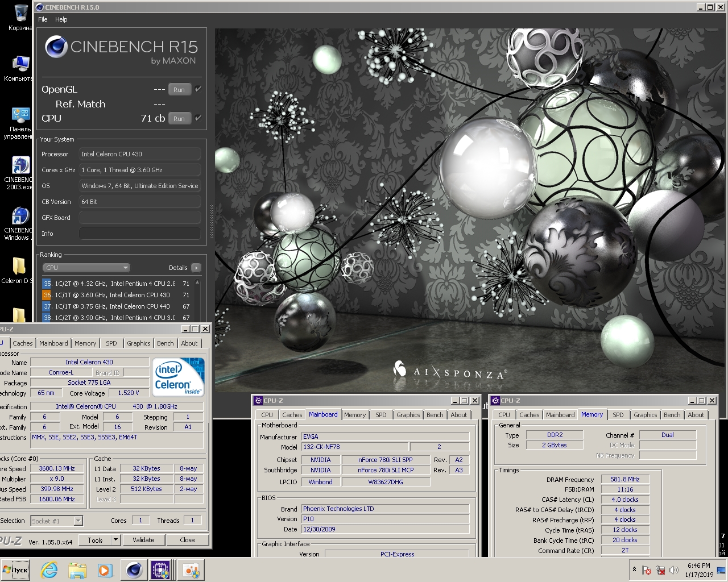Click the ranking list scrollbar up arrow

197,282
